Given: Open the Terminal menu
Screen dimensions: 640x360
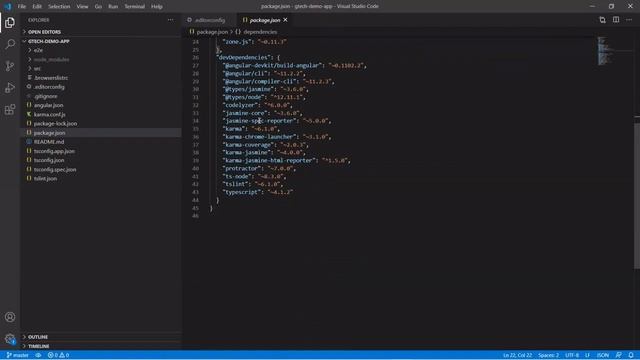Looking at the screenshot, I should pos(135,7).
